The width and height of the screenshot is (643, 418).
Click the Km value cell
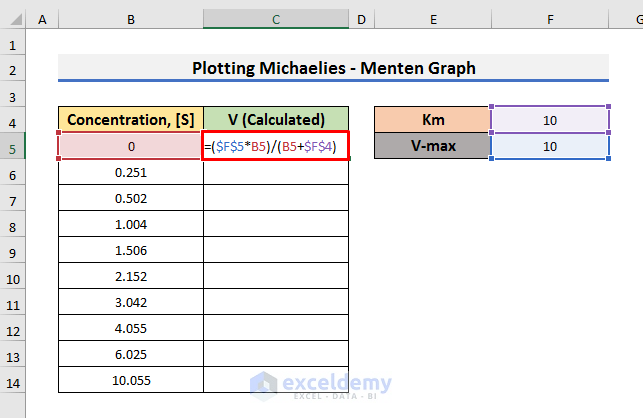pyautogui.click(x=550, y=120)
